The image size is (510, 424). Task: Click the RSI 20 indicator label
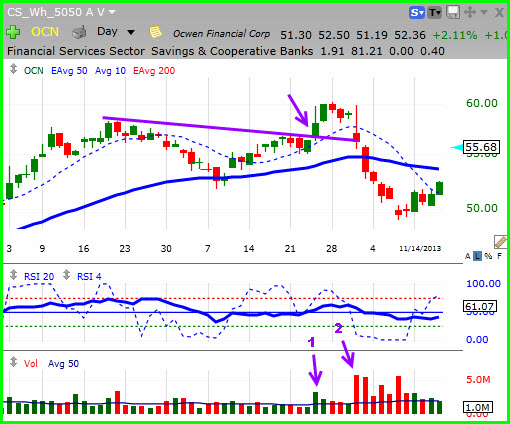point(39,277)
